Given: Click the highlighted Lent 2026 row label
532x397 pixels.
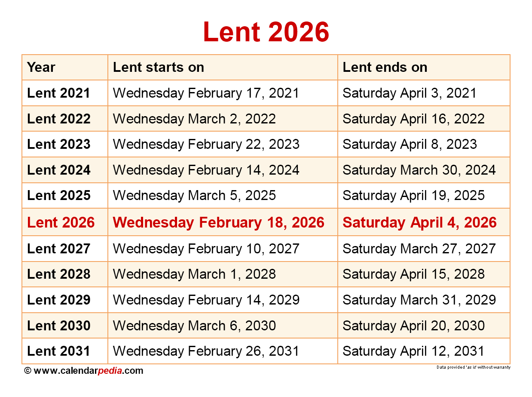Looking at the screenshot, I should coord(61,222).
